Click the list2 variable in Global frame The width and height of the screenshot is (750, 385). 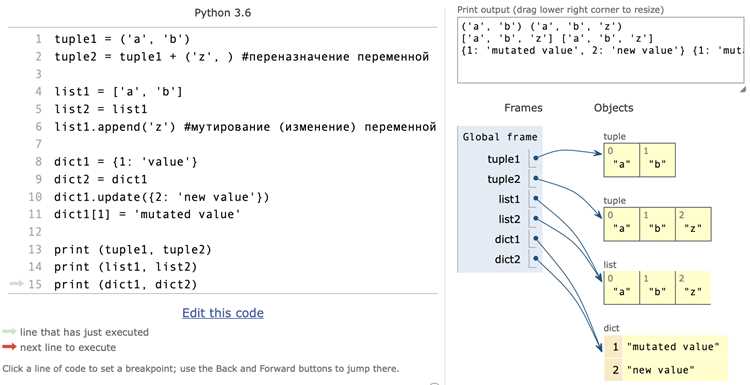click(x=509, y=219)
